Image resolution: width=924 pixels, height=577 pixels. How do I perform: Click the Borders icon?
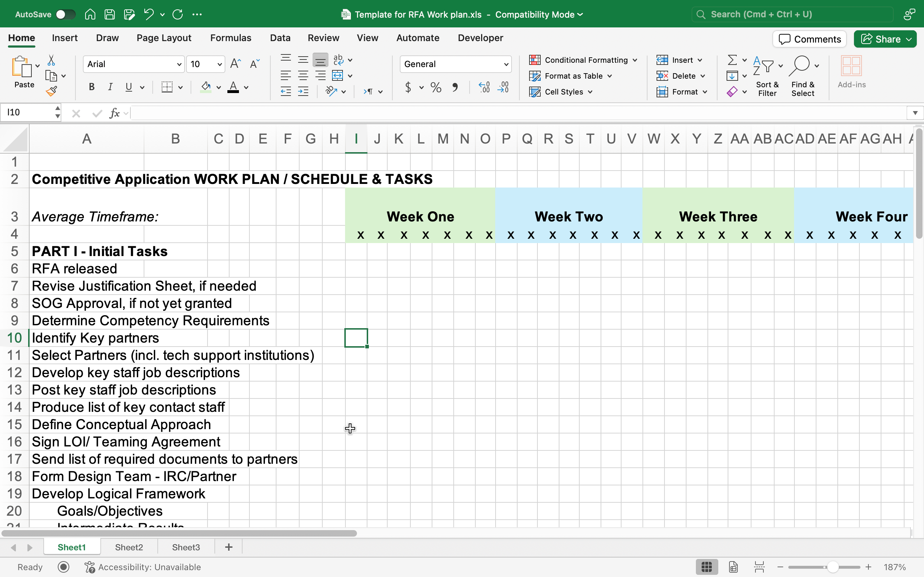pos(167,87)
